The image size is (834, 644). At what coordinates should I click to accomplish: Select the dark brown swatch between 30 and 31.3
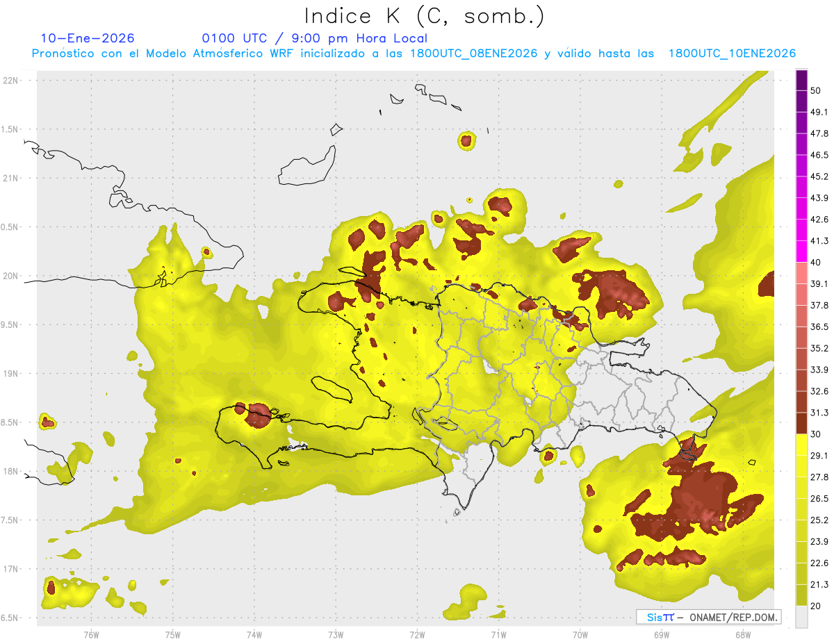[x=802, y=424]
